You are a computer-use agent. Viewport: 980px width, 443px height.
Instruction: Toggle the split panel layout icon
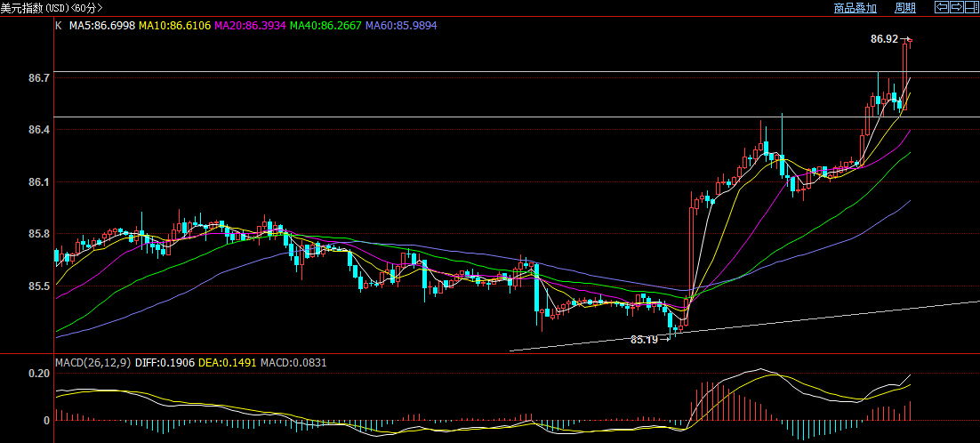[x=972, y=8]
